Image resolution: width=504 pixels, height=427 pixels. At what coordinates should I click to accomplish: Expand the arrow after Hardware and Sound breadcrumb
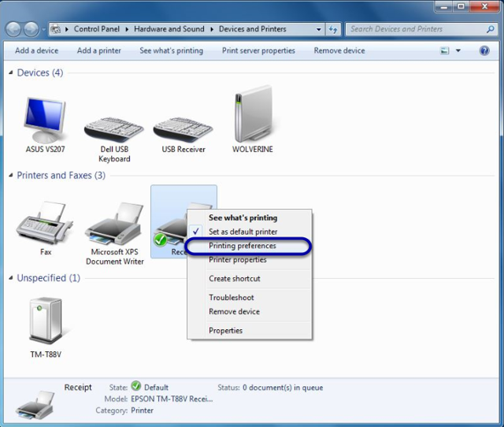[x=212, y=29]
